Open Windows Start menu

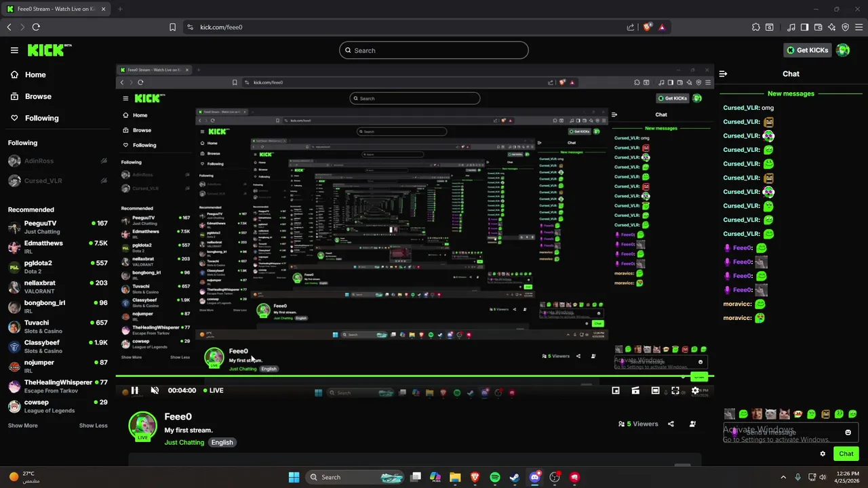tap(294, 477)
